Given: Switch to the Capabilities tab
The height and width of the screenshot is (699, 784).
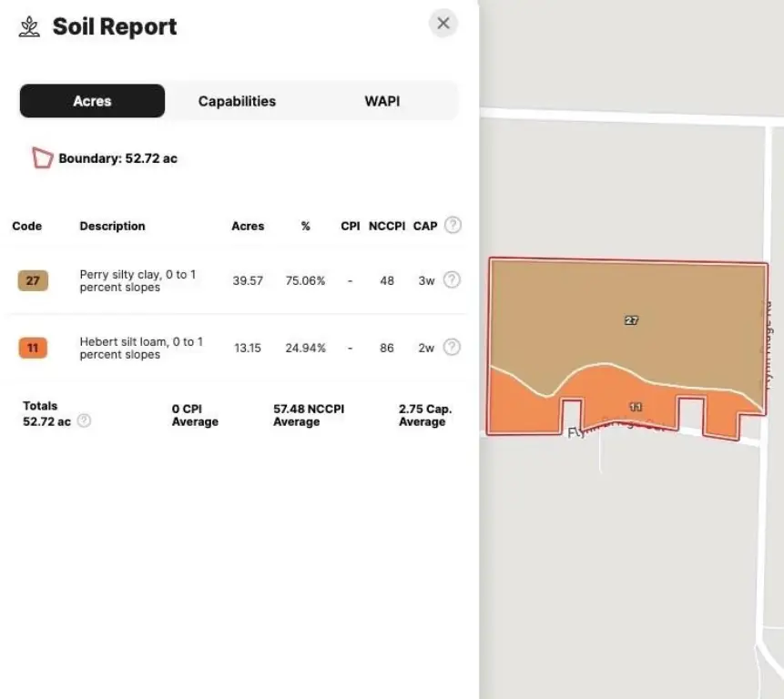Looking at the screenshot, I should [x=237, y=101].
